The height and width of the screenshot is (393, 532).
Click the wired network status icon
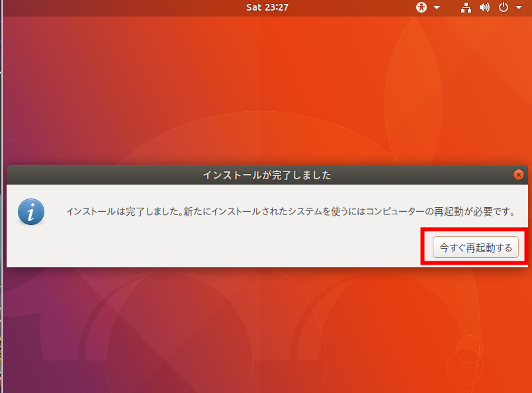[466, 7]
